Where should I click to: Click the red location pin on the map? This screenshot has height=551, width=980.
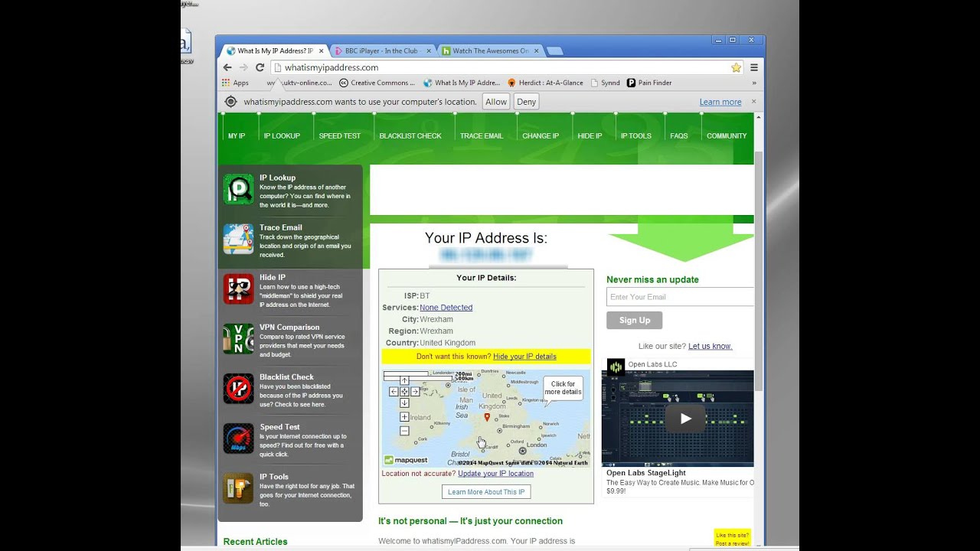pyautogui.click(x=487, y=417)
